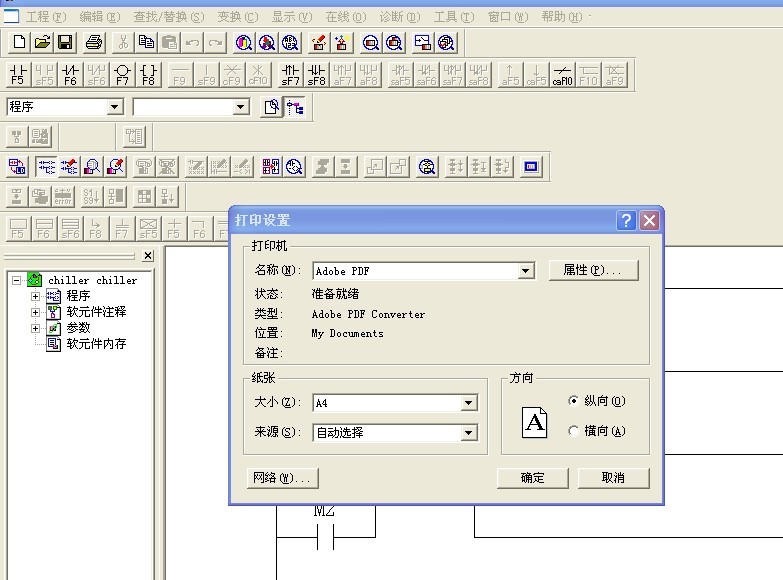Screen dimensions: 783x580
Task: Select the 纵向 portrait orientation option
Action: click(574, 401)
